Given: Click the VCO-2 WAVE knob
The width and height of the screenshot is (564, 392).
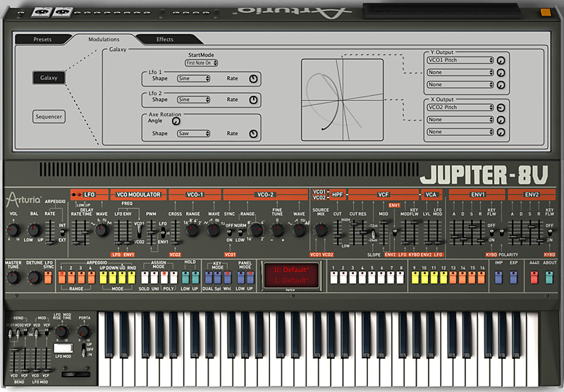Looking at the screenshot, I should click(298, 229).
